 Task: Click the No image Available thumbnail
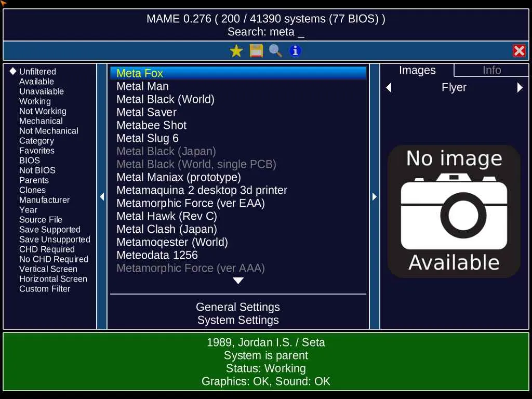454,211
